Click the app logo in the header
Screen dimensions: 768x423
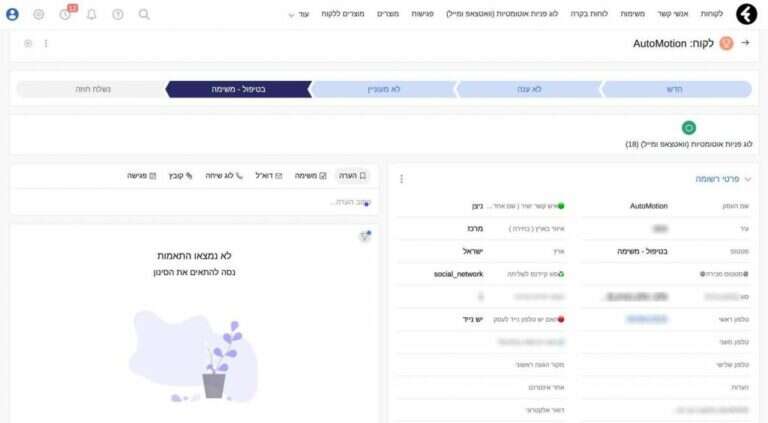(x=746, y=14)
